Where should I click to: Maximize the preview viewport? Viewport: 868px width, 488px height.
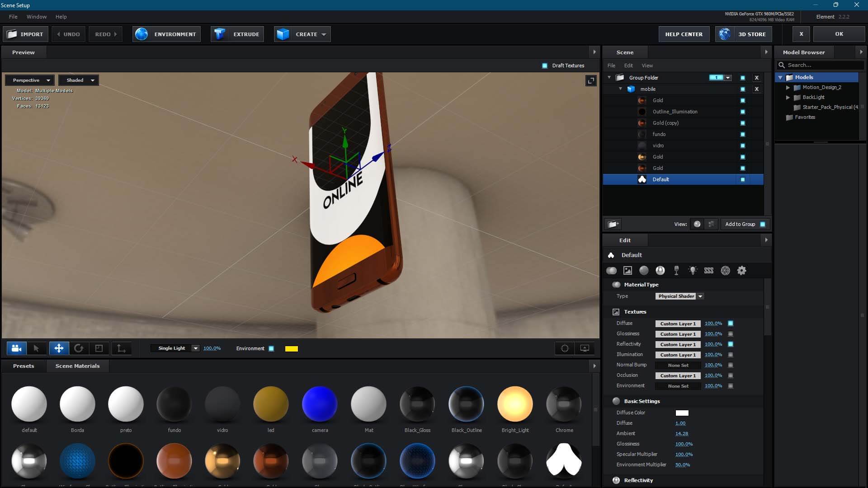pyautogui.click(x=590, y=81)
